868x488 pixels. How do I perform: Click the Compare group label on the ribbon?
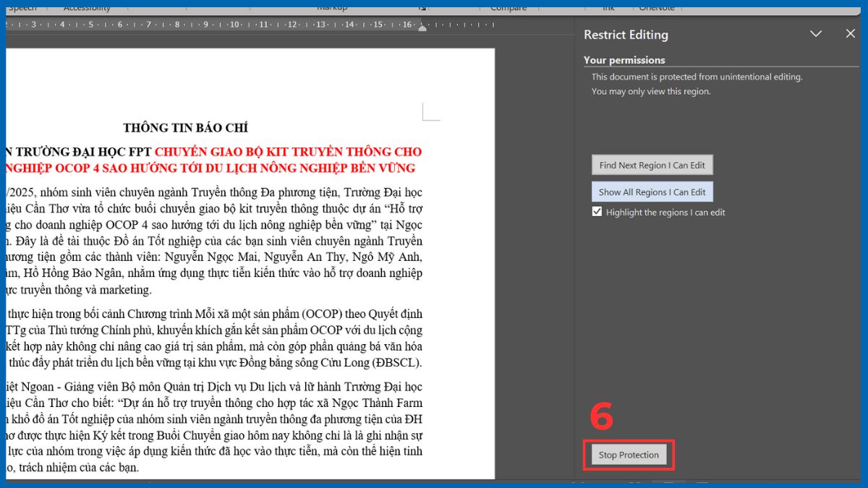[508, 7]
